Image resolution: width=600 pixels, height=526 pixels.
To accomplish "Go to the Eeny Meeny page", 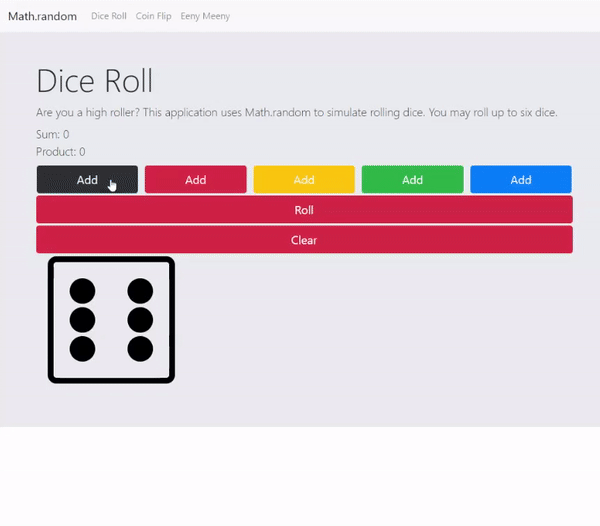I will click(x=205, y=16).
